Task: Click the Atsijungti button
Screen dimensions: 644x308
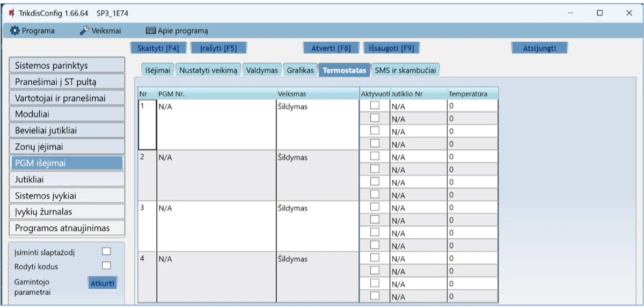Action: (539, 48)
